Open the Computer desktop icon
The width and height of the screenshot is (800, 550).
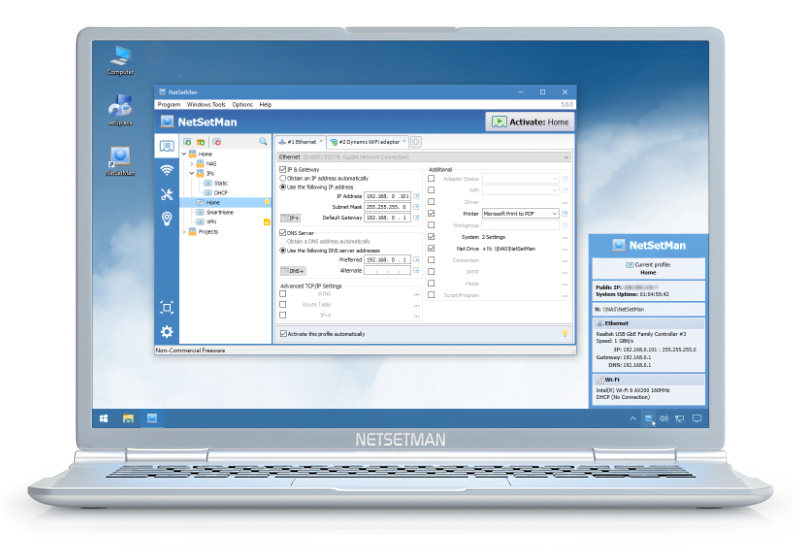click(x=121, y=60)
